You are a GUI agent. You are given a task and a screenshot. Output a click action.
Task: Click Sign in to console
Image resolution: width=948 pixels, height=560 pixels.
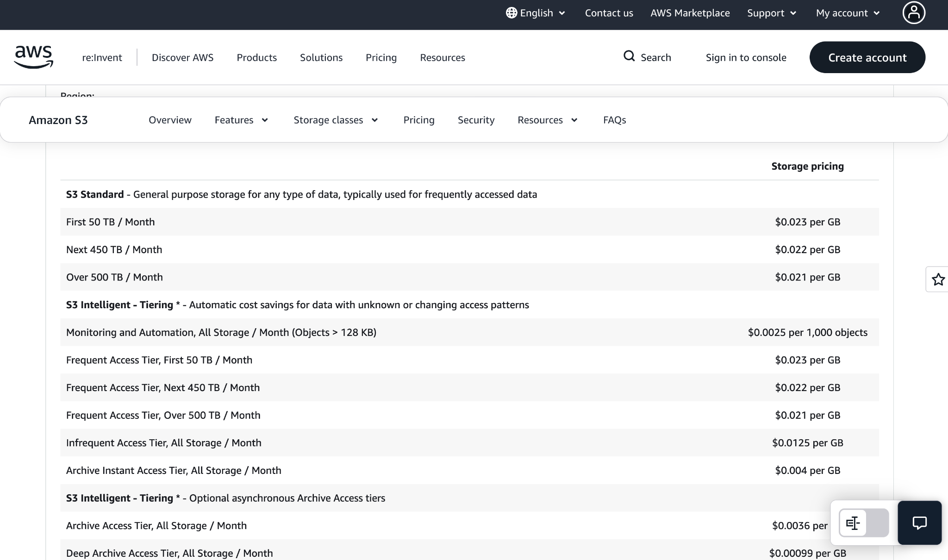[x=746, y=57]
